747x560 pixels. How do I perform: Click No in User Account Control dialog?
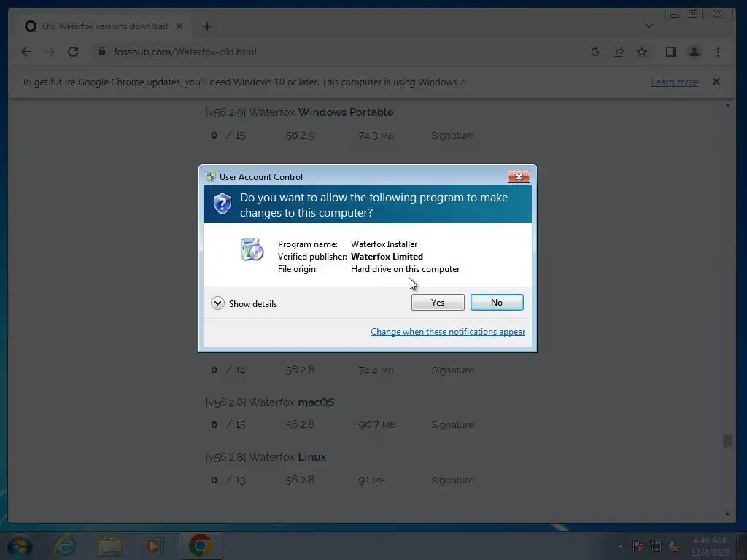496,303
